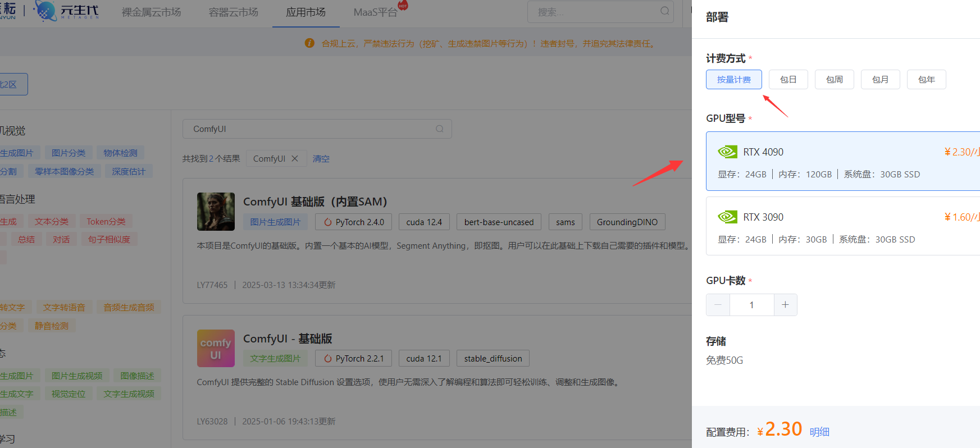Select 按量计费 billing mode
980x448 pixels.
click(733, 80)
